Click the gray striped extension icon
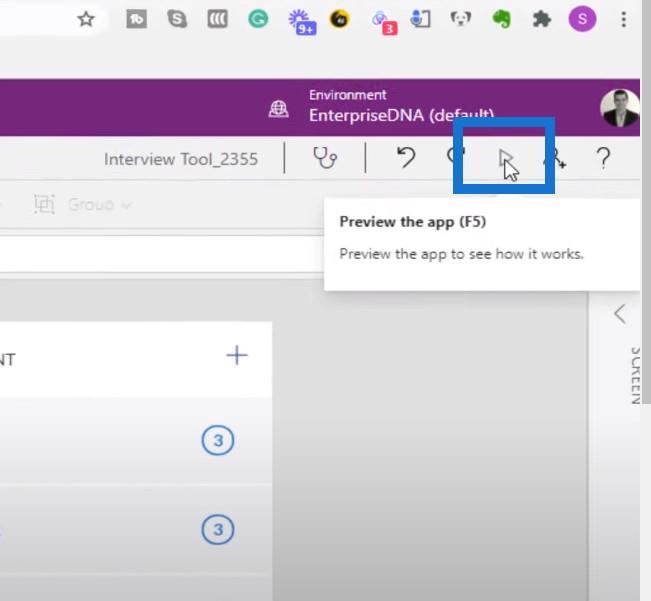This screenshot has height=601, width=651. pyautogui.click(x=218, y=19)
